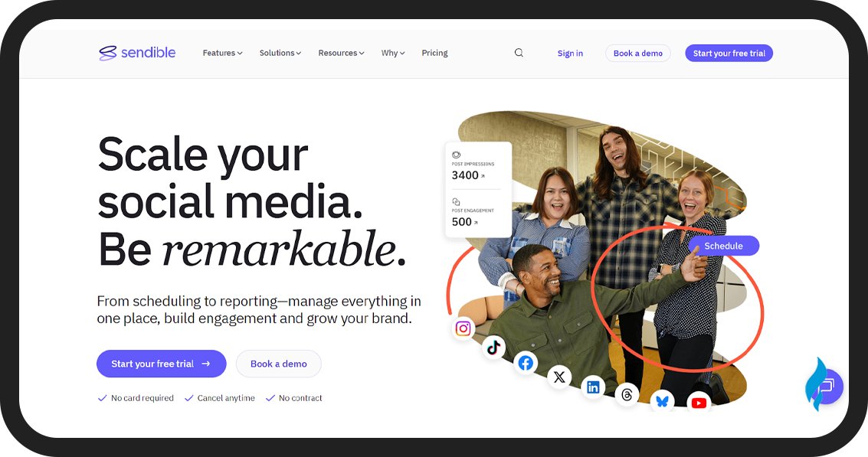Open the Why dropdown in the navbar
This screenshot has height=457, width=868.
pos(392,52)
